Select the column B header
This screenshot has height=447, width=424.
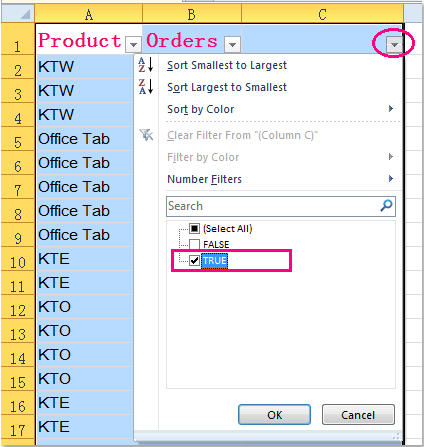[192, 14]
